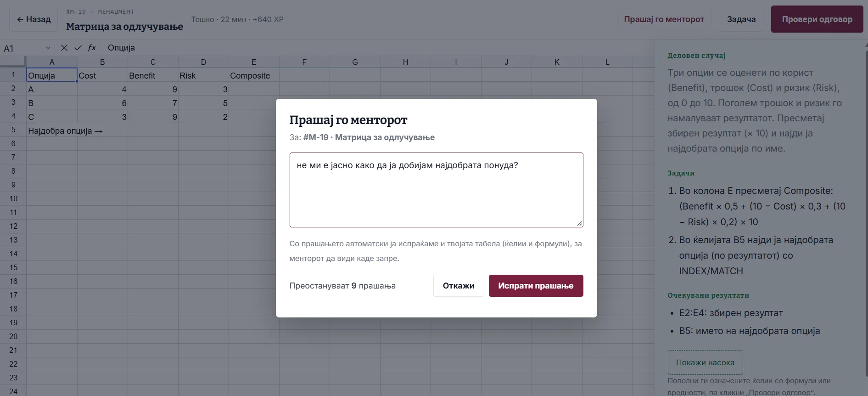Select cell E1 labeled Composite

click(x=254, y=75)
